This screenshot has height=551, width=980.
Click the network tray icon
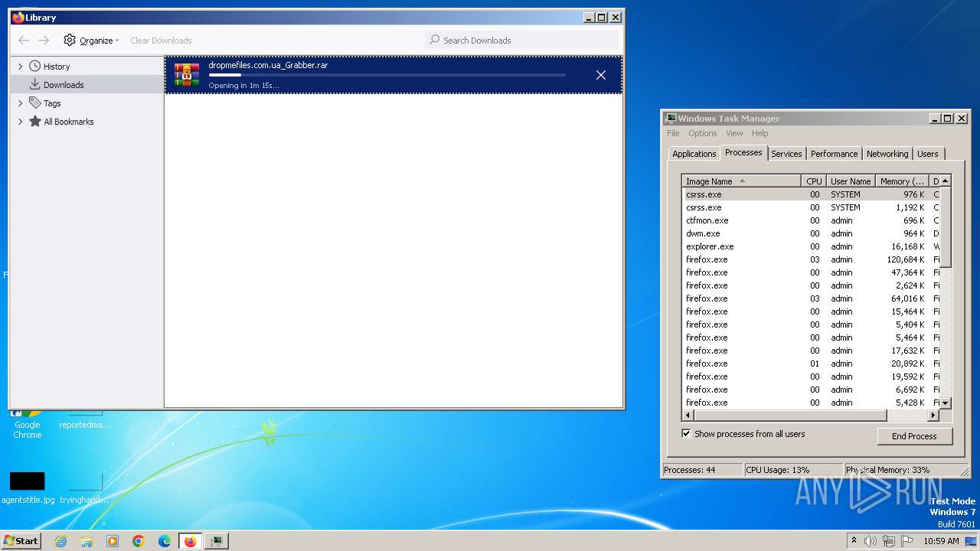tap(889, 541)
